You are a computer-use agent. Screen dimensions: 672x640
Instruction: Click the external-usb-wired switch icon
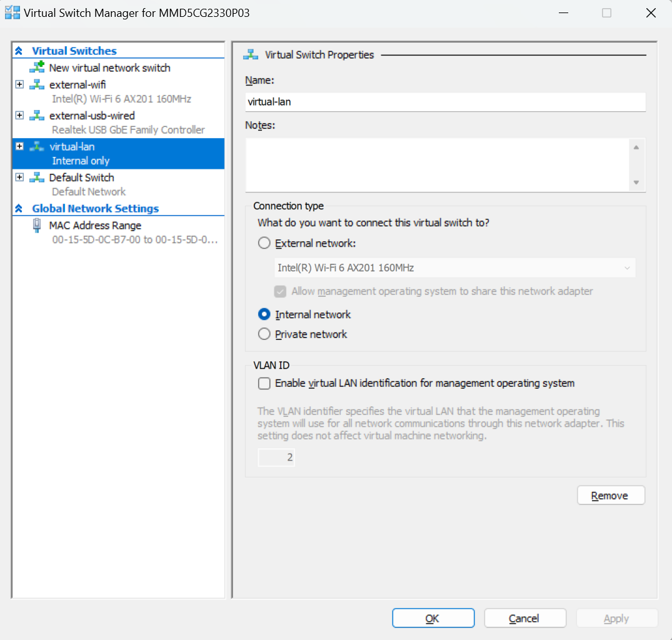tap(37, 116)
